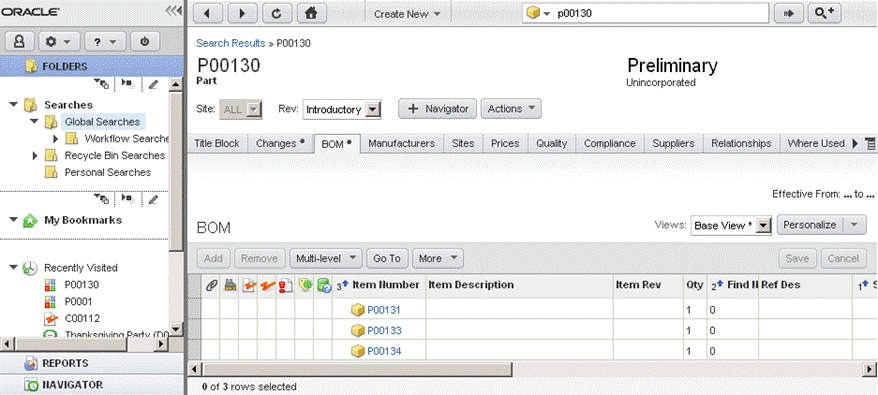Viewport: 878px width, 395px height.
Task: Open the Create New dropdown
Action: [407, 14]
